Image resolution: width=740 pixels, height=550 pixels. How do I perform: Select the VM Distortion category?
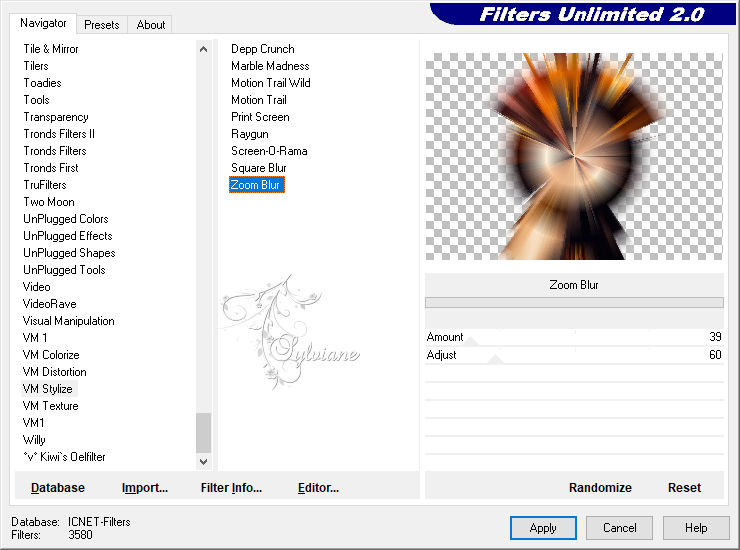(x=55, y=372)
